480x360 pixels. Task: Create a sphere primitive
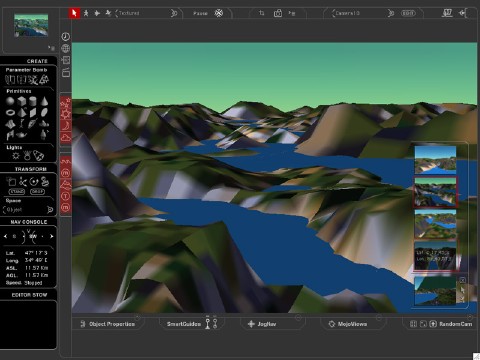pos(10,101)
